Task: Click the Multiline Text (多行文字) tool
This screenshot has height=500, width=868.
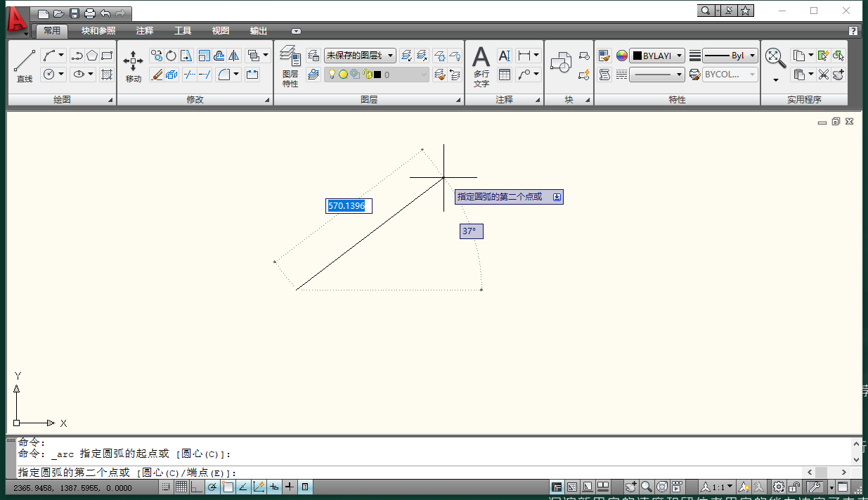Action: point(481,67)
